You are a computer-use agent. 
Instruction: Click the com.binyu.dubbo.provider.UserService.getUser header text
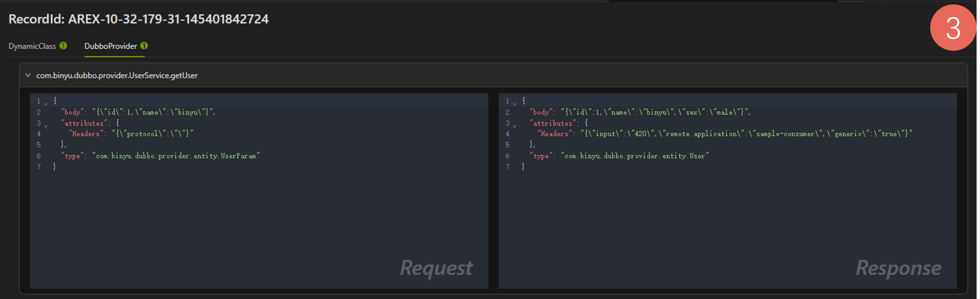(x=117, y=75)
